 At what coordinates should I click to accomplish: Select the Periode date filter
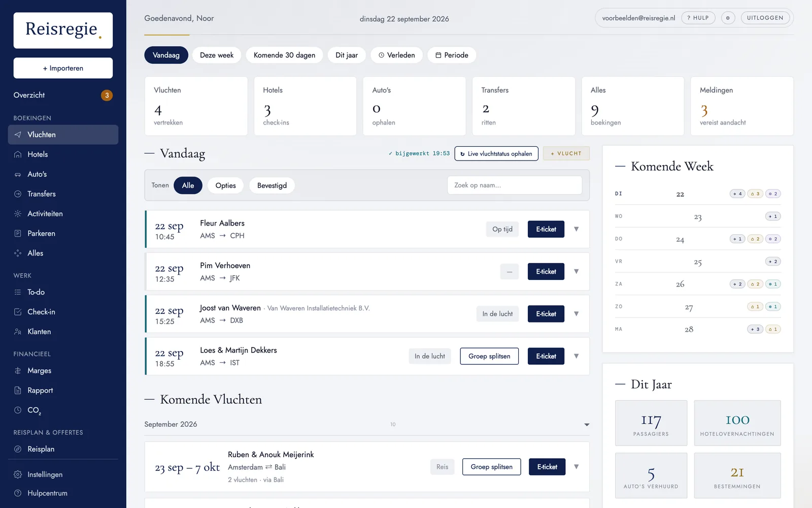click(x=452, y=55)
